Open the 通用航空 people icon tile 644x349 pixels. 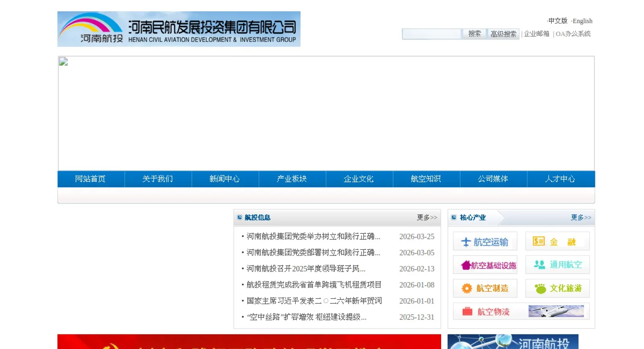(557, 265)
